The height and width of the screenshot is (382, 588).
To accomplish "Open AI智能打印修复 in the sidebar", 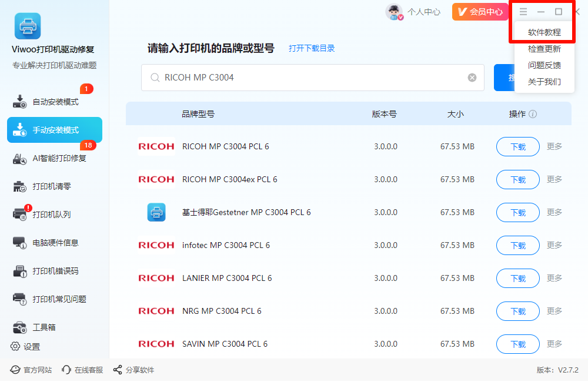I will coord(54,158).
